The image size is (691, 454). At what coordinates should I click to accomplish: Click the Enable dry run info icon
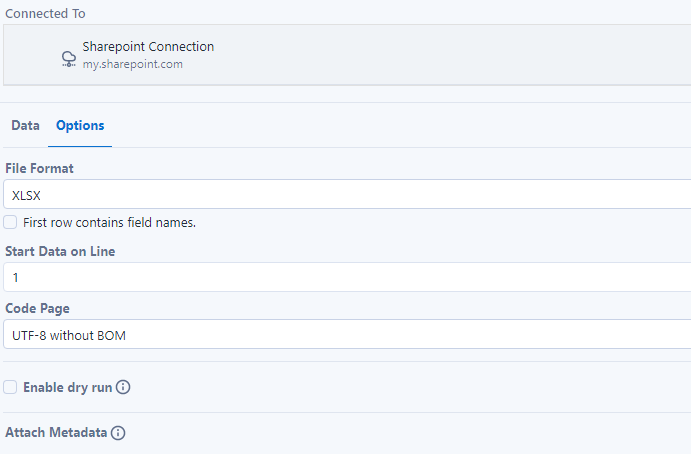[x=123, y=387]
